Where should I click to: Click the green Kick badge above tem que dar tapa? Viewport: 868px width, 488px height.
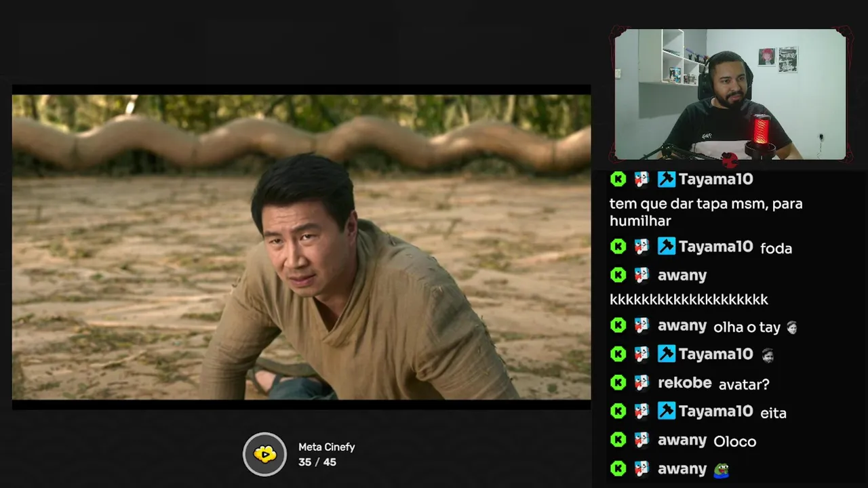[x=618, y=179]
